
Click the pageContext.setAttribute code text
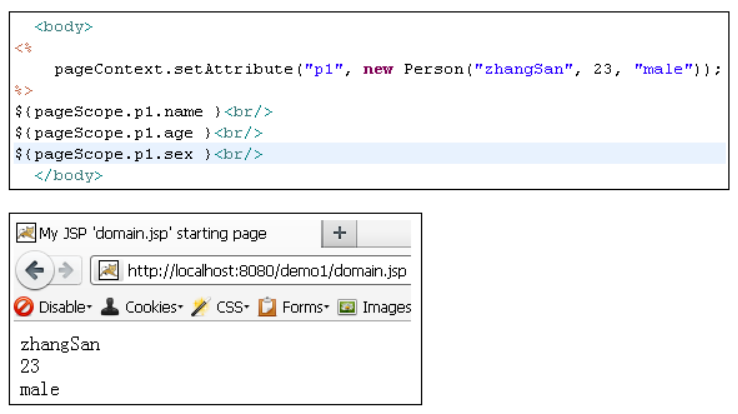tap(174, 70)
